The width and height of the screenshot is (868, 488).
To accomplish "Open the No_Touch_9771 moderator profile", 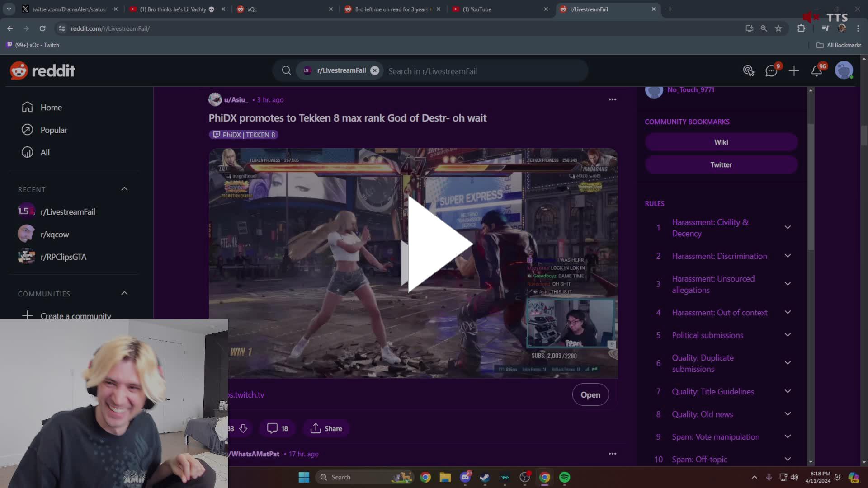I will [x=691, y=90].
